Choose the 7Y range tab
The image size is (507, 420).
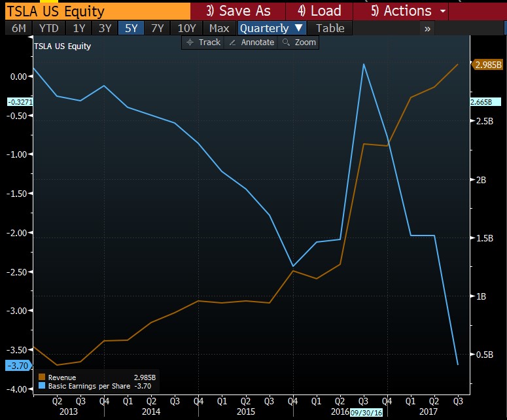click(158, 28)
